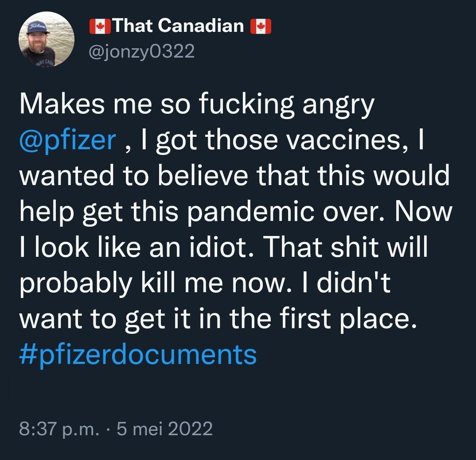476x460 pixels.
Task: Click the Canadian flag after the display name
Action: tap(261, 27)
